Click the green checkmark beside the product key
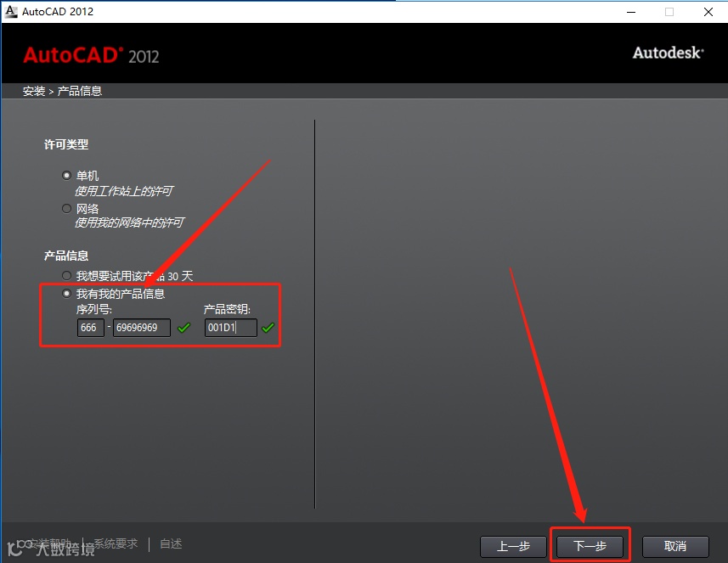The height and width of the screenshot is (563, 728). point(268,328)
